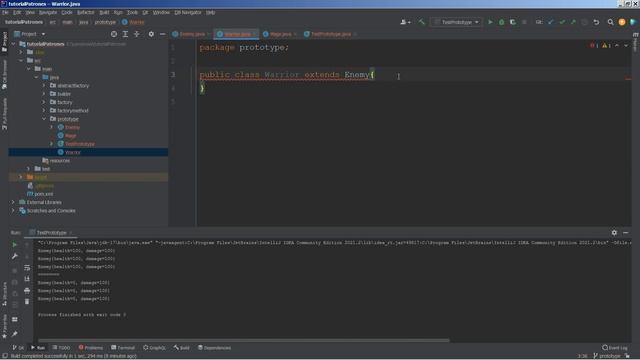Expand the abstractfactory package

point(44,86)
